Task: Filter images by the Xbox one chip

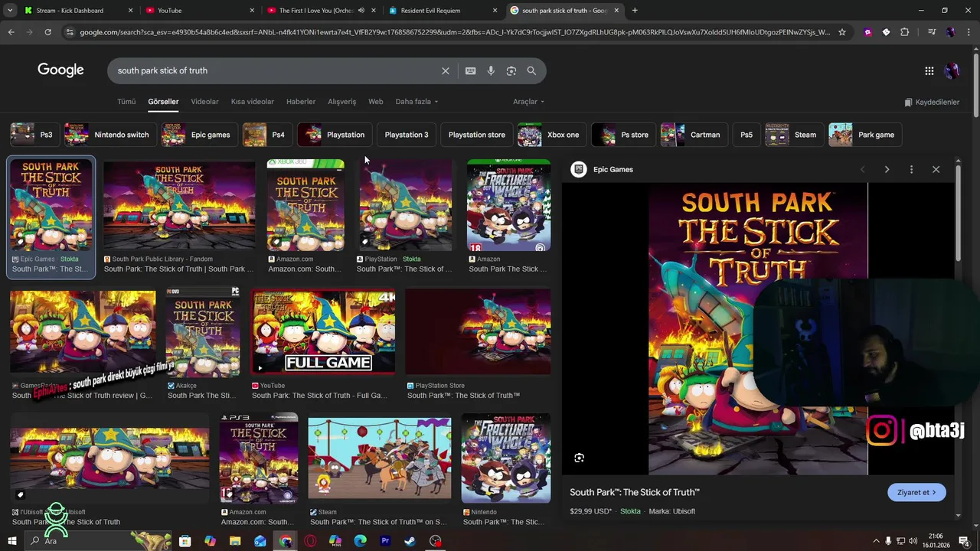Action: [x=550, y=135]
